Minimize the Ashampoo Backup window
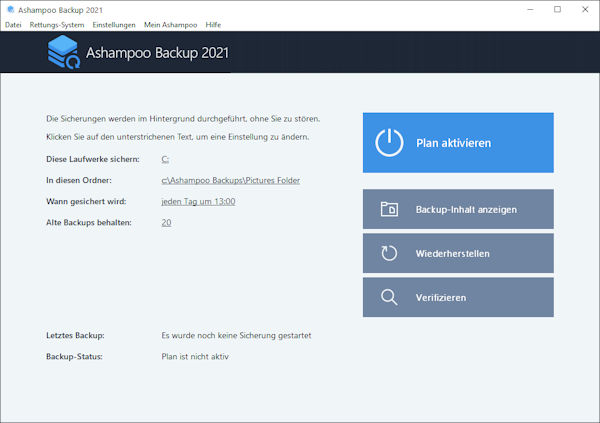This screenshot has height=423, width=600. point(530,10)
